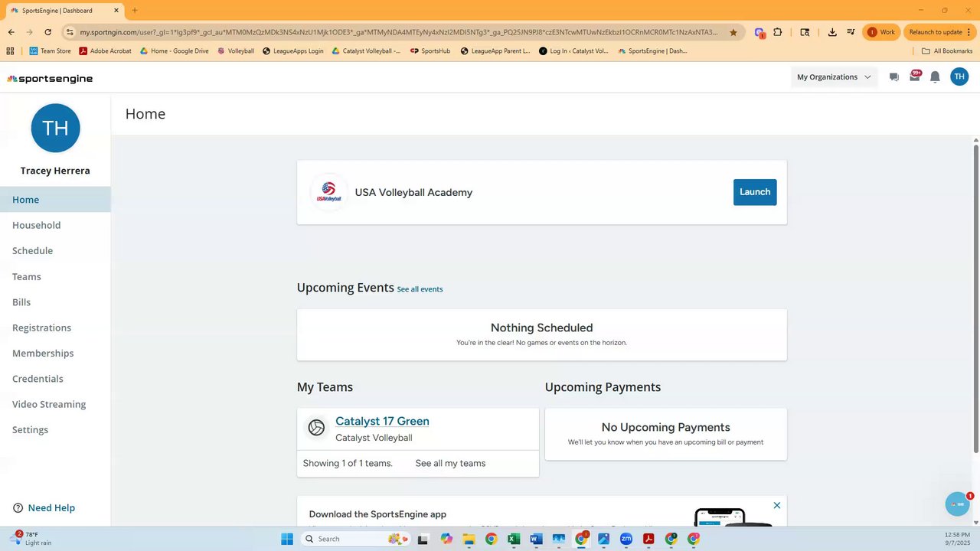Open the Work profile menu
The image size is (980, 551).
tap(881, 32)
